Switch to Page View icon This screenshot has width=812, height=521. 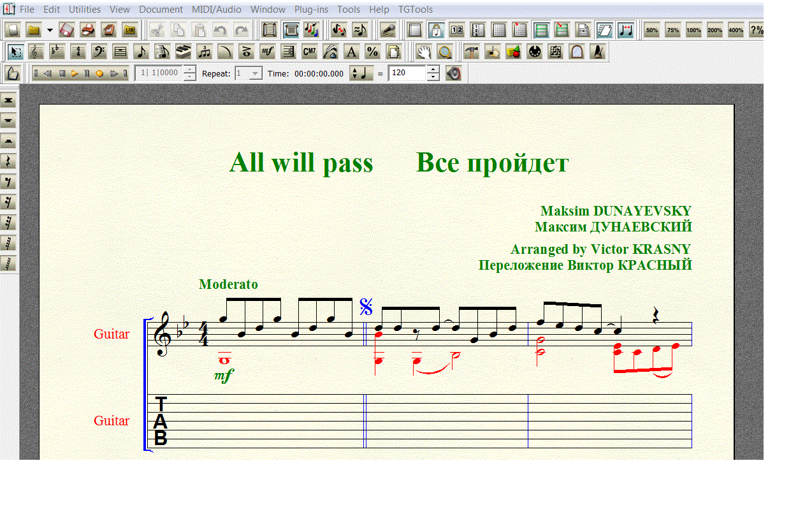point(291,30)
